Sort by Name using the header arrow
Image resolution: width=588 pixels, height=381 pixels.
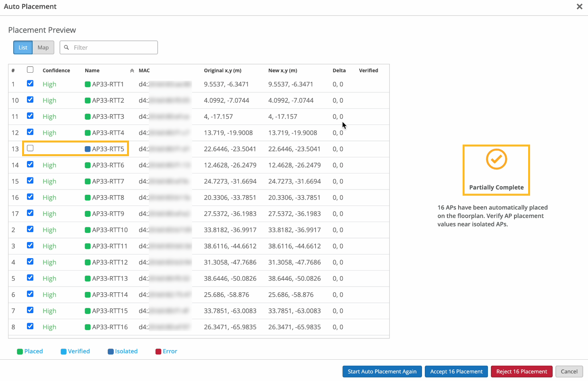(x=132, y=71)
